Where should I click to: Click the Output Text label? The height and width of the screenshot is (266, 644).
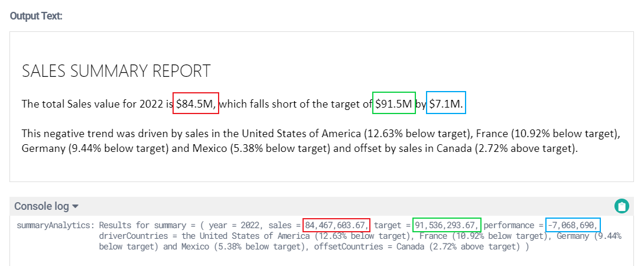(x=36, y=15)
